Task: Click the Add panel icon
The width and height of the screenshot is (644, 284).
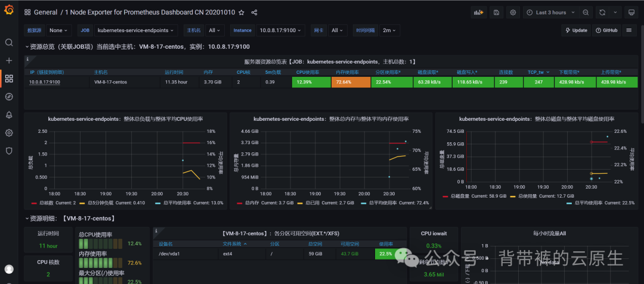Action: 478,13
